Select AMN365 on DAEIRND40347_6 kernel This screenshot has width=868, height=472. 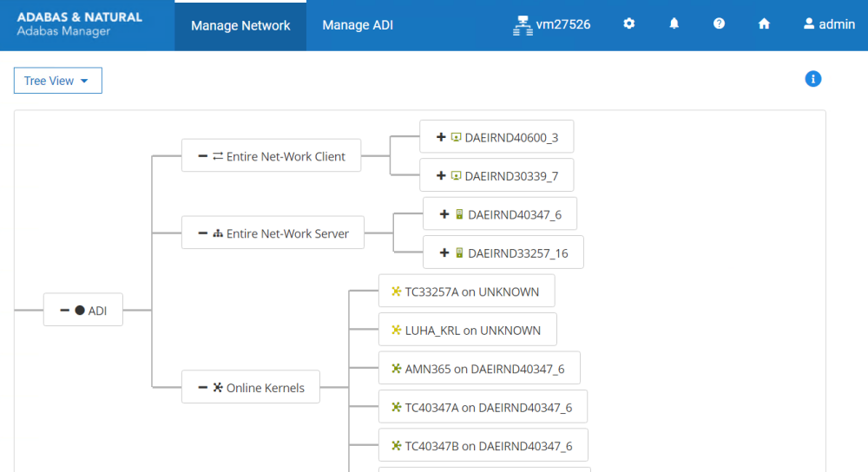[x=479, y=369]
